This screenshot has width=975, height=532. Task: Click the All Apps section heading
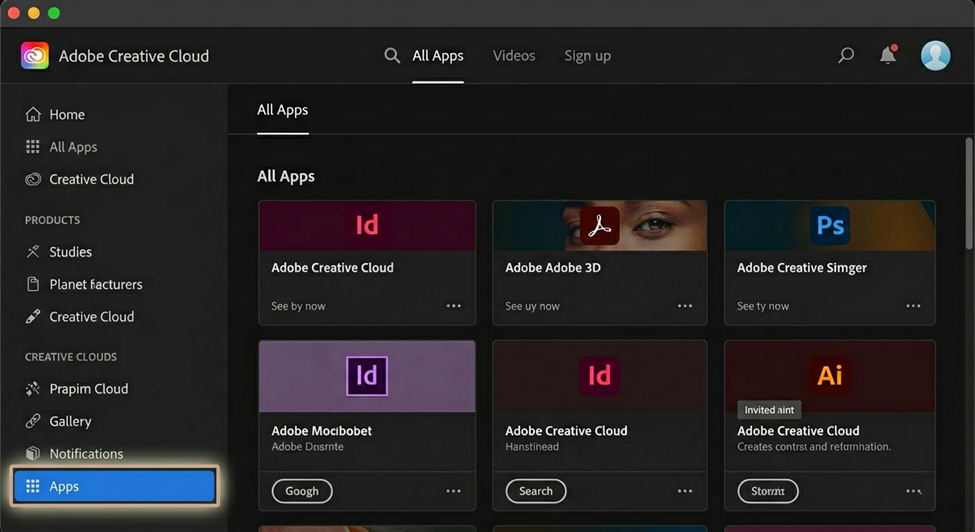tap(286, 177)
